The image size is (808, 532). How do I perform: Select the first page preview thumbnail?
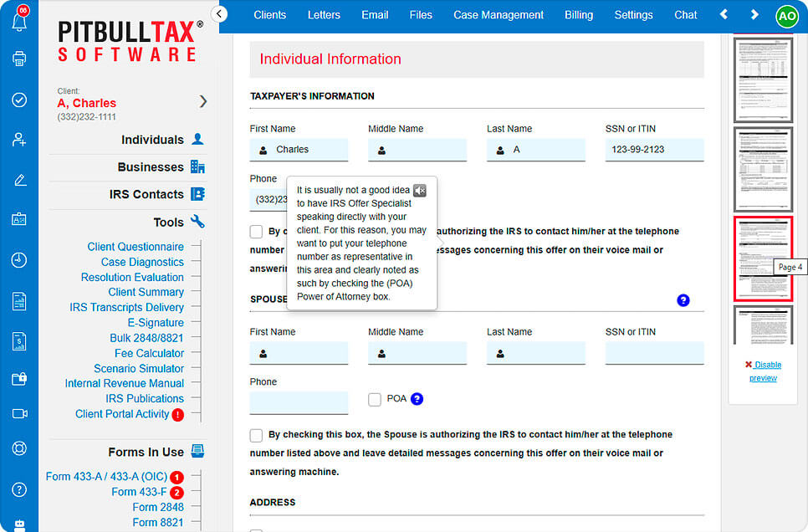point(763,79)
